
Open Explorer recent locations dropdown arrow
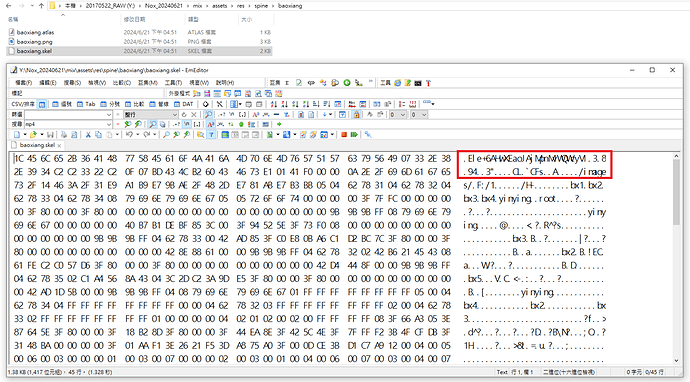(x=32, y=6)
